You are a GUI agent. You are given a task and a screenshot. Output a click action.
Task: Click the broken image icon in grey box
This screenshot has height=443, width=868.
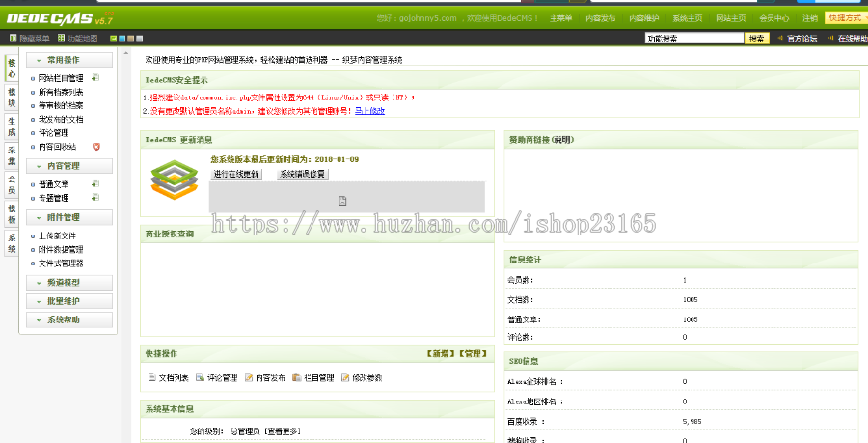342,201
